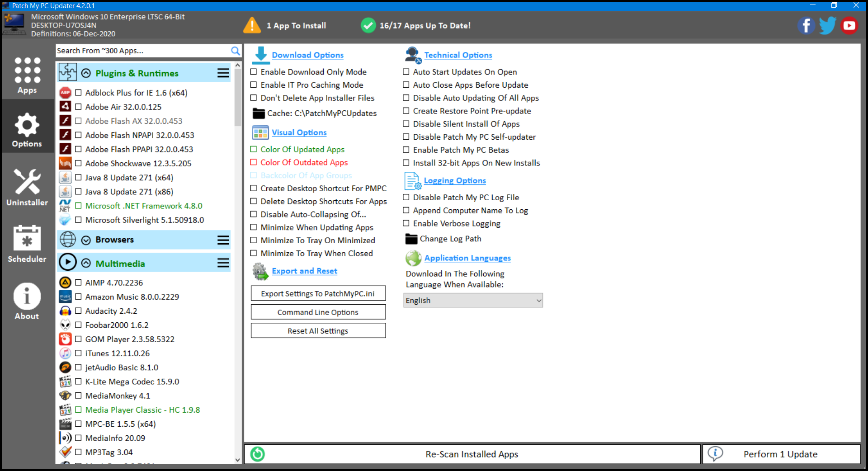The image size is (868, 471).
Task: Open the Plugins & Runtimes hamburger menu
Action: (x=223, y=73)
